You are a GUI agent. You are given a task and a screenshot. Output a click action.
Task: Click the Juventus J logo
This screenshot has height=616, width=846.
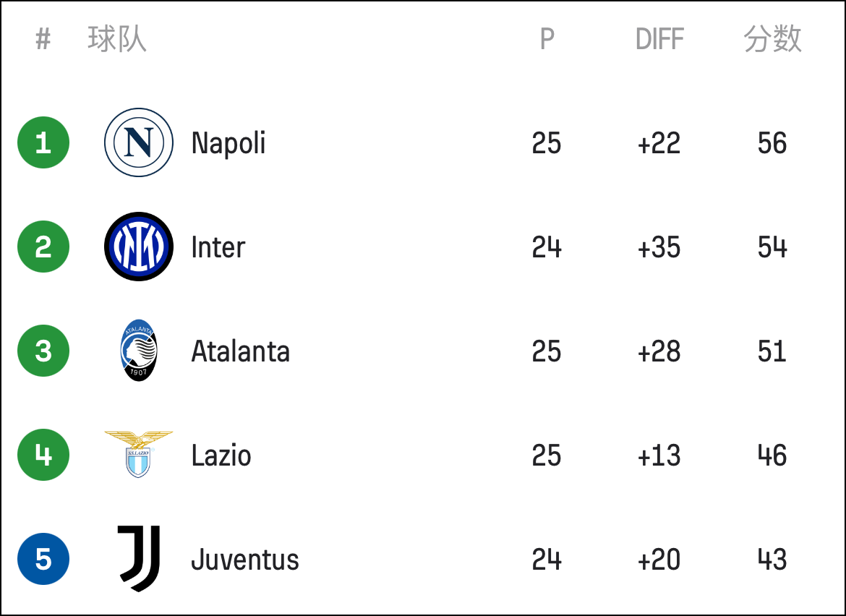[x=139, y=559]
